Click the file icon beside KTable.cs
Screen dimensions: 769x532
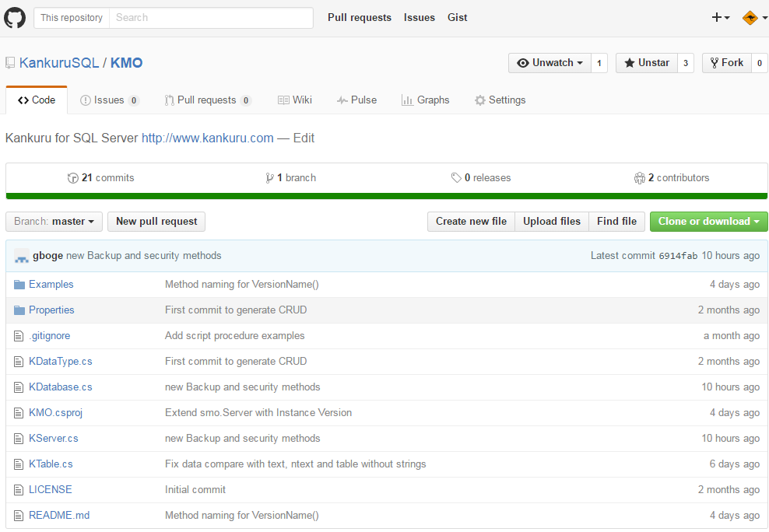click(x=19, y=464)
